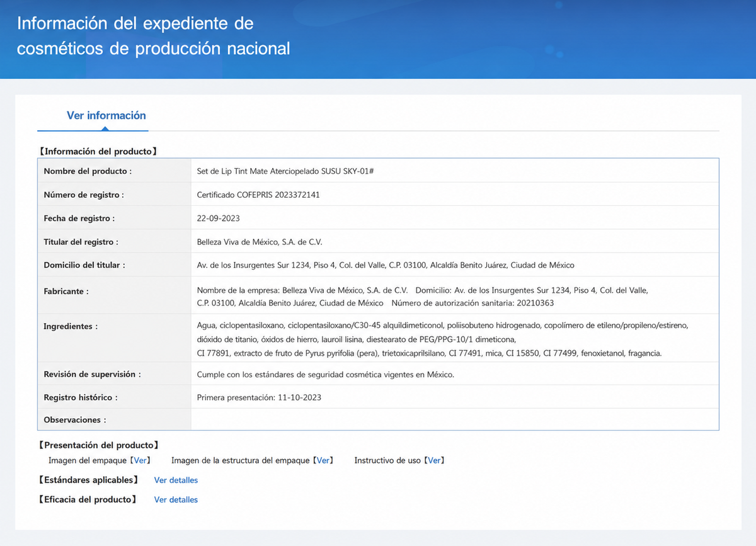Click the Número de registro label
756x546 pixels.
click(x=84, y=195)
